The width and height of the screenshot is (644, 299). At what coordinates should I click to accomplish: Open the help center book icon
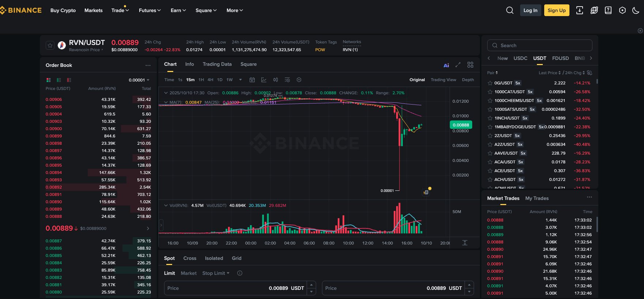pyautogui.click(x=608, y=11)
